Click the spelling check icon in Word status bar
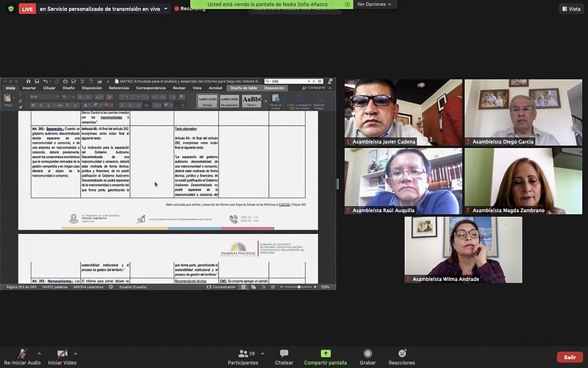 (x=111, y=287)
